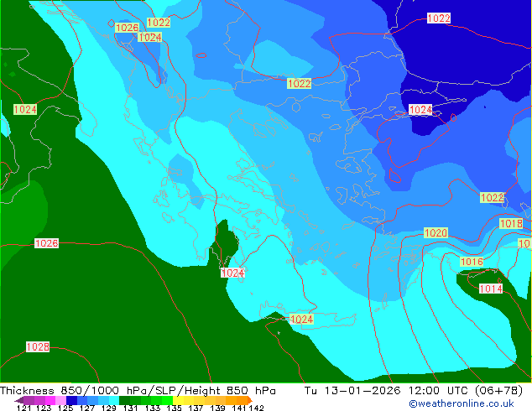Click the legend value 135
This screenshot has width=532, height=411.
pos(174,408)
